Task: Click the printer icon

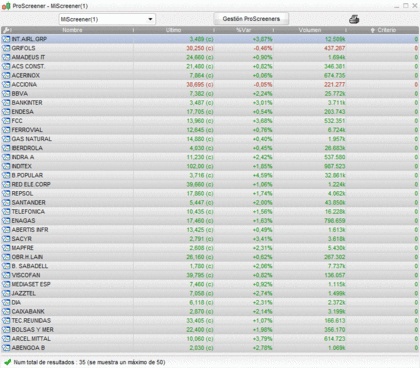Action: point(354,20)
